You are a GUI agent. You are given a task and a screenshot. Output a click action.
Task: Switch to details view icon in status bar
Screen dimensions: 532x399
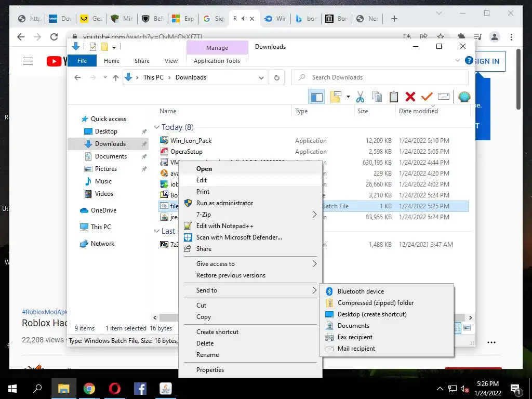457,328
